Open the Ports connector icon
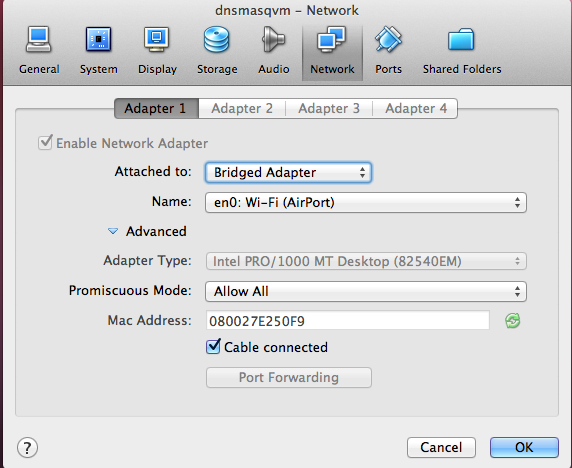Viewport: 572px width, 468px height. (388, 39)
